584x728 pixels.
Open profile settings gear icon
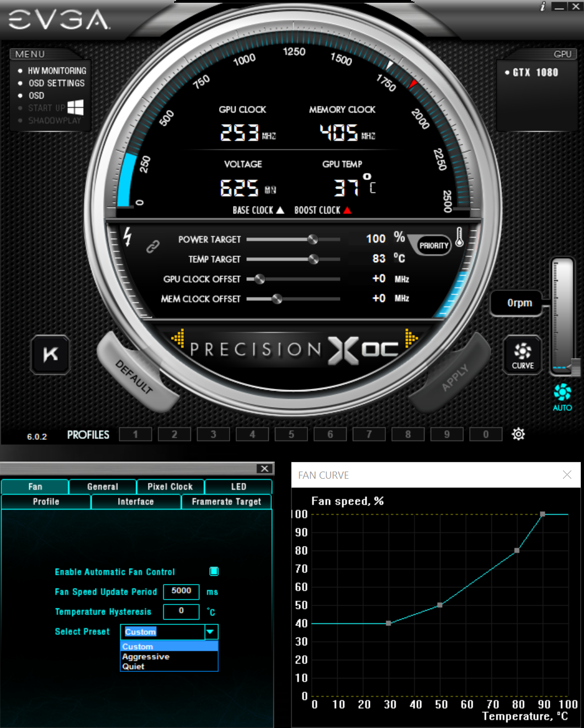coord(518,434)
